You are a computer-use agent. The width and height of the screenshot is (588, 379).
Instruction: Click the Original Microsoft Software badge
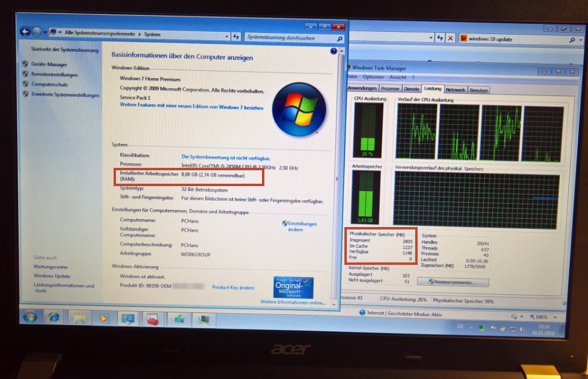coord(293,287)
